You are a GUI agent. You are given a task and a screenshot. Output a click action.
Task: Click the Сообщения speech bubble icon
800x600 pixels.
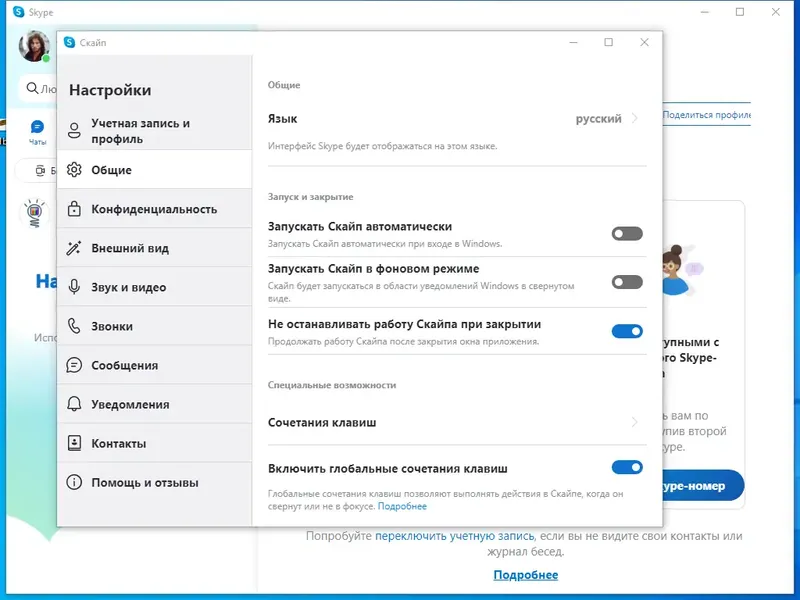tap(76, 365)
